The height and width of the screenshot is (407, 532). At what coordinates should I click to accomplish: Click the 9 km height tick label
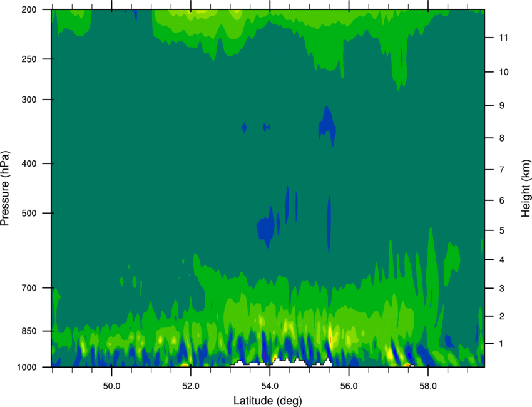502,106
